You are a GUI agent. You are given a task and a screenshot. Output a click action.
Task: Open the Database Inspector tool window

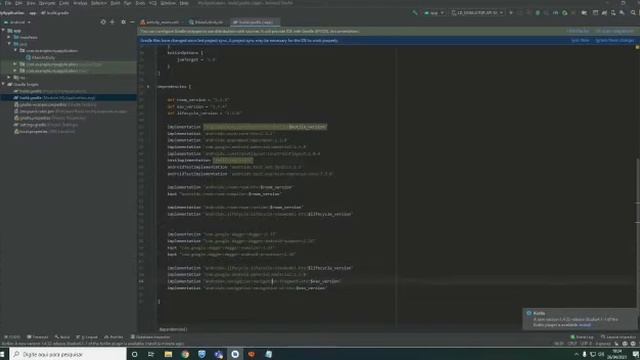coord(150,337)
